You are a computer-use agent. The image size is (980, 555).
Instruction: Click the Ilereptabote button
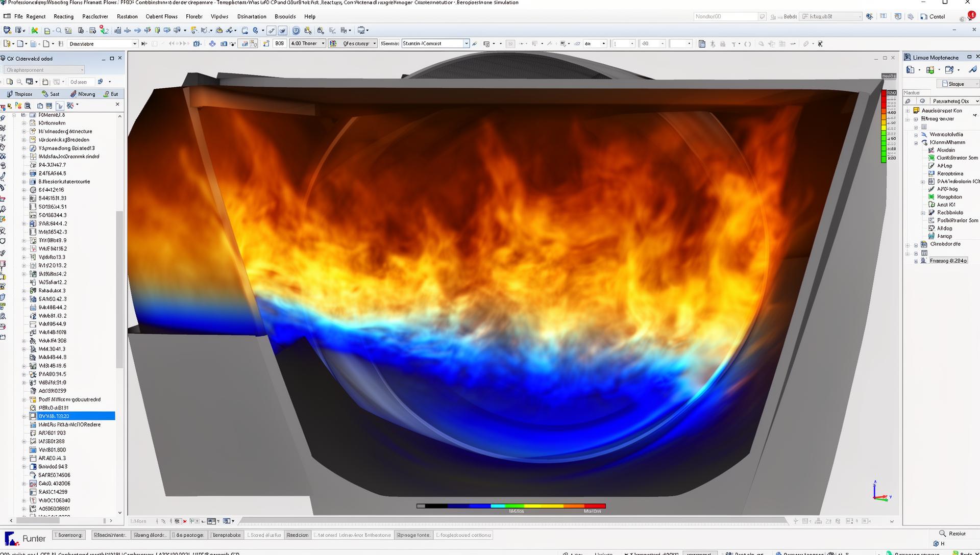tap(227, 535)
